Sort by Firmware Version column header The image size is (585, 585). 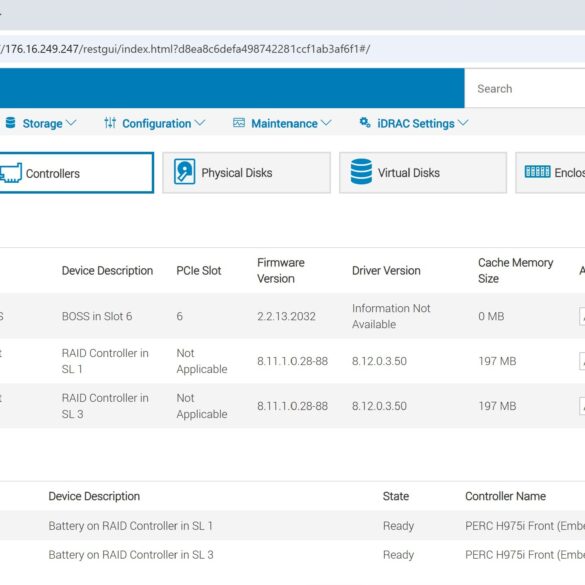tap(281, 270)
